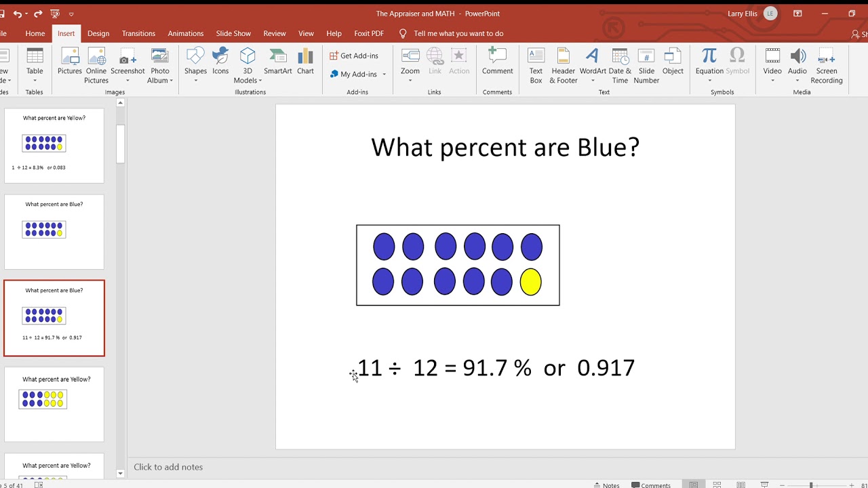The image size is (868, 488).
Task: Switch to the Design tab
Action: coord(98,33)
